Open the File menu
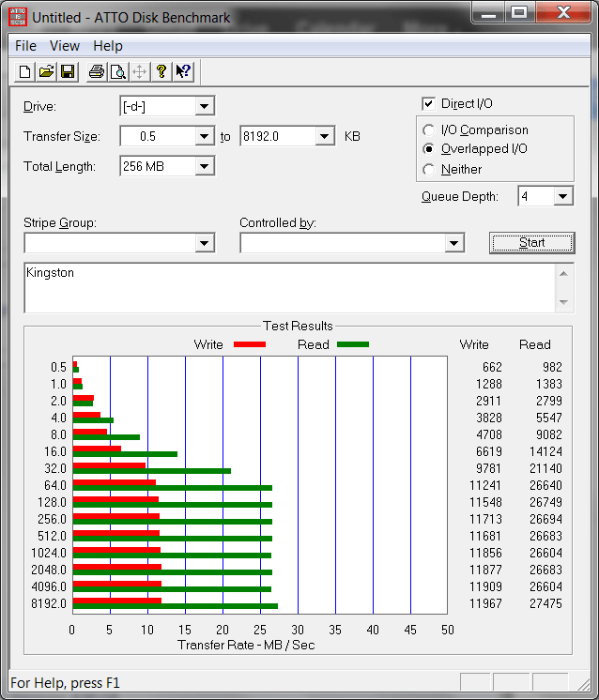The height and width of the screenshot is (700, 599). click(25, 46)
